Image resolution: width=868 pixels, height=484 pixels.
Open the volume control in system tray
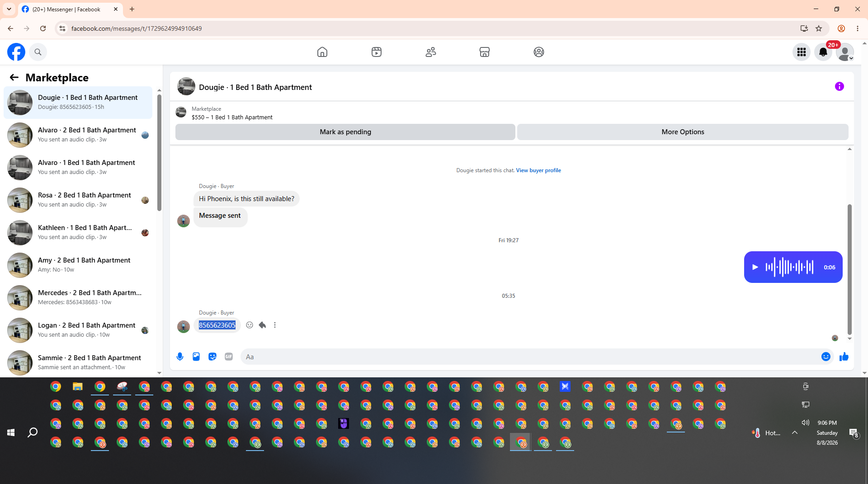coord(806,423)
